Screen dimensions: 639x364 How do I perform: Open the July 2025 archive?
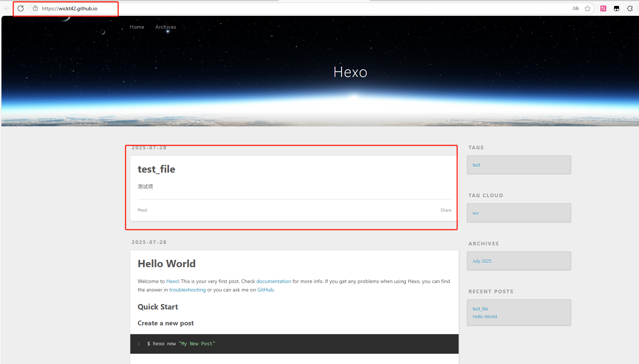click(x=482, y=261)
